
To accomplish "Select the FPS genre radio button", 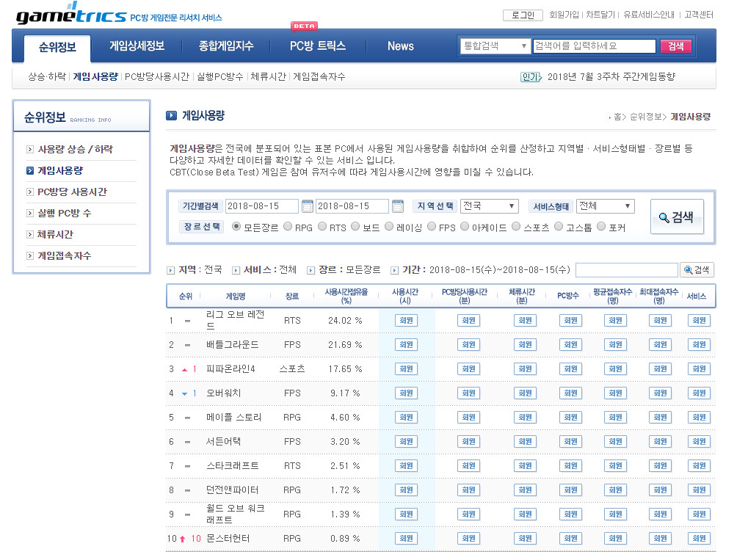I will pos(432,227).
